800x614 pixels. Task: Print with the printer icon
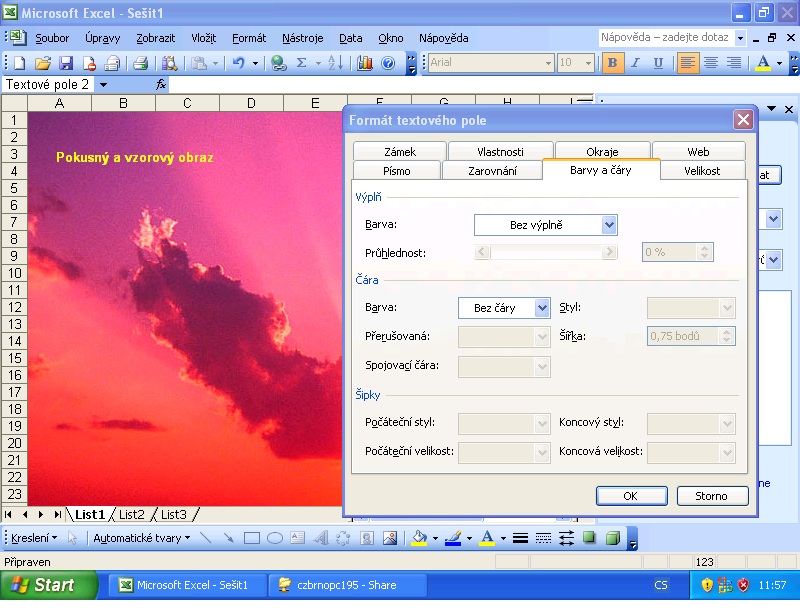pos(140,63)
